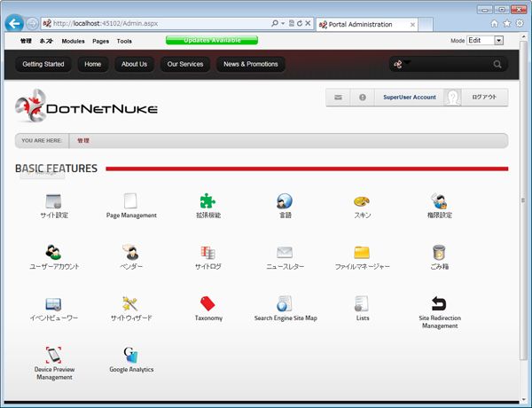Open the サイトウィザード site wizard icon
The height and width of the screenshot is (408, 532).
point(130,304)
